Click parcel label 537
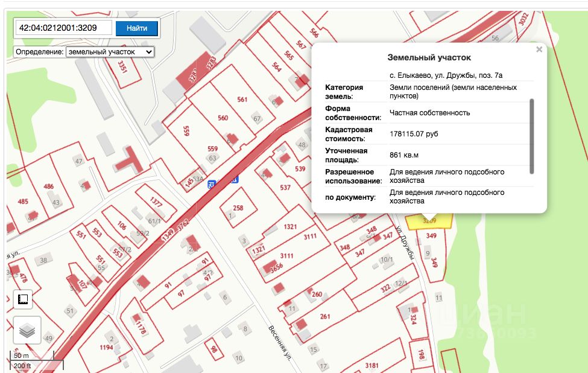The height and width of the screenshot is (373, 588). 285,187
